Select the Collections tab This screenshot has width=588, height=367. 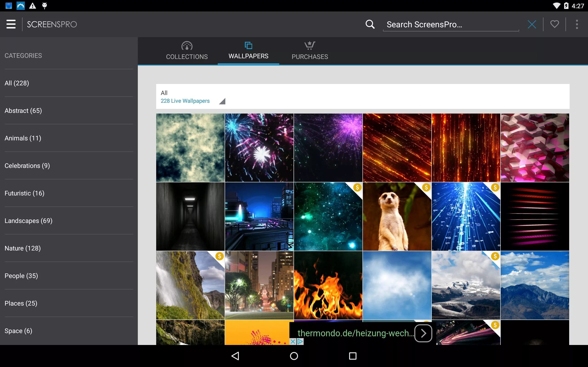tap(186, 50)
